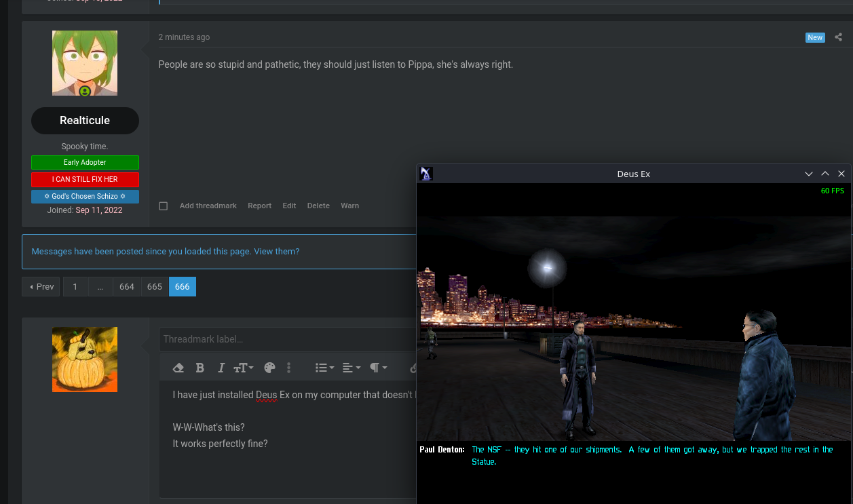Click the 'Paul Denton:' speaker name in Deus Ex
Image resolution: width=853 pixels, height=504 pixels.
pyautogui.click(x=442, y=450)
